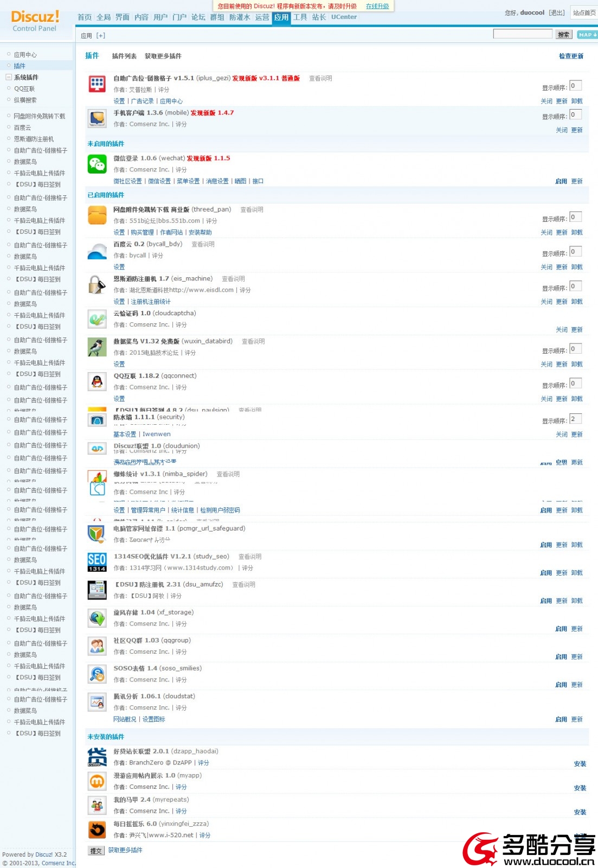Viewport: 598px width, 868px height.
Task: Open the 工具 top menu
Action: click(300, 17)
